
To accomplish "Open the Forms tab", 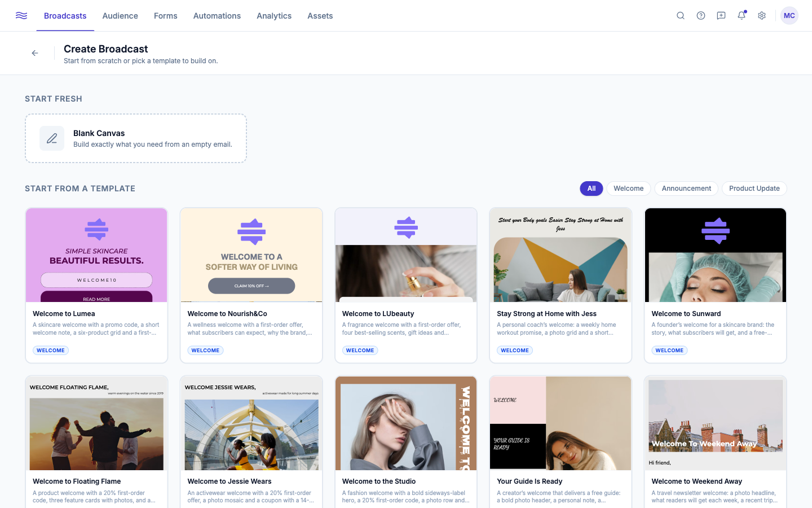I will coord(166,16).
